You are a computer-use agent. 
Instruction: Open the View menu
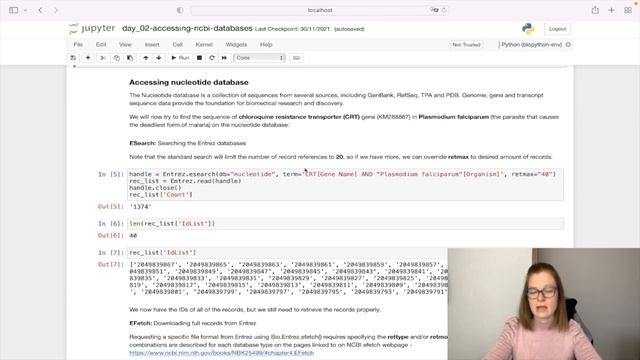click(x=125, y=44)
